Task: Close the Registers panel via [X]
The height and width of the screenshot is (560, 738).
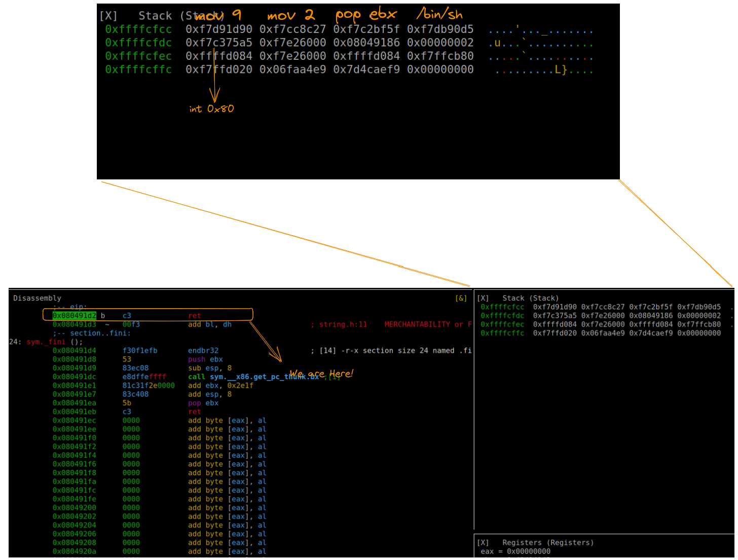Action: click(x=483, y=543)
